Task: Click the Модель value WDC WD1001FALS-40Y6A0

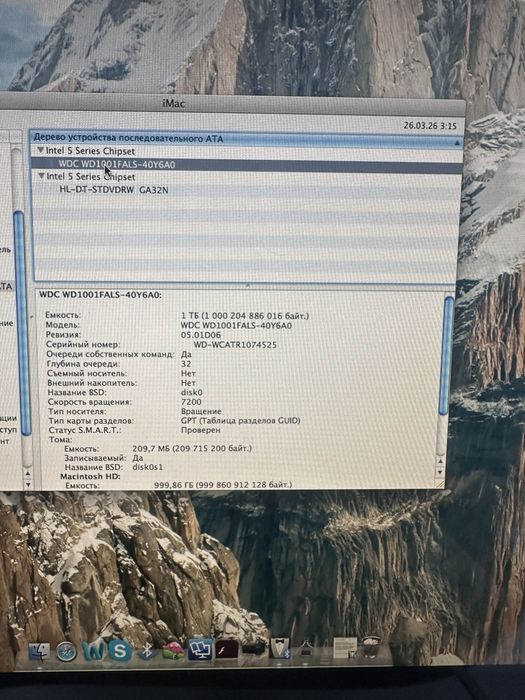Action: click(237, 326)
